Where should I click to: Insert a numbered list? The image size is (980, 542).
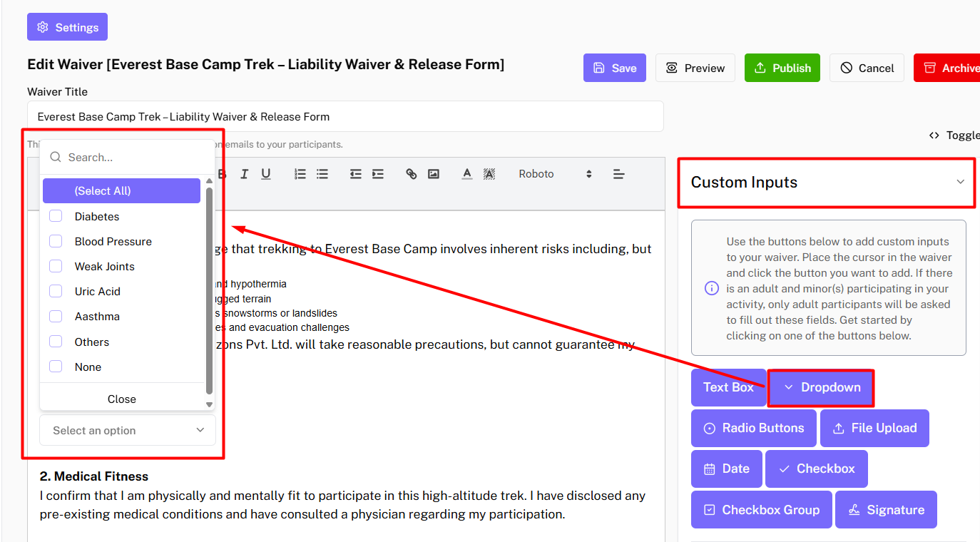pyautogui.click(x=300, y=174)
